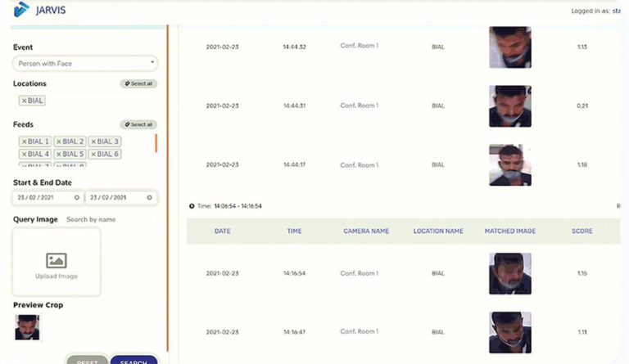Screen dimensions: 629x364
Task: Clear the end date field
Action: 149,197
